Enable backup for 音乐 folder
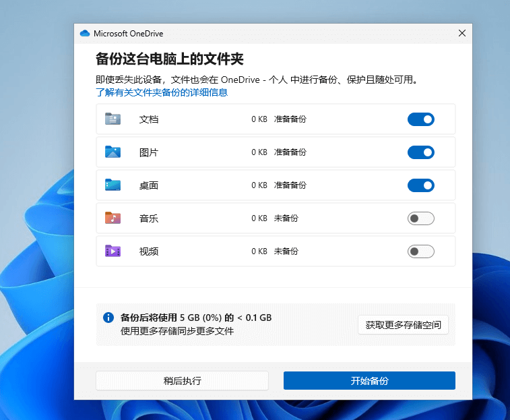 (x=420, y=218)
